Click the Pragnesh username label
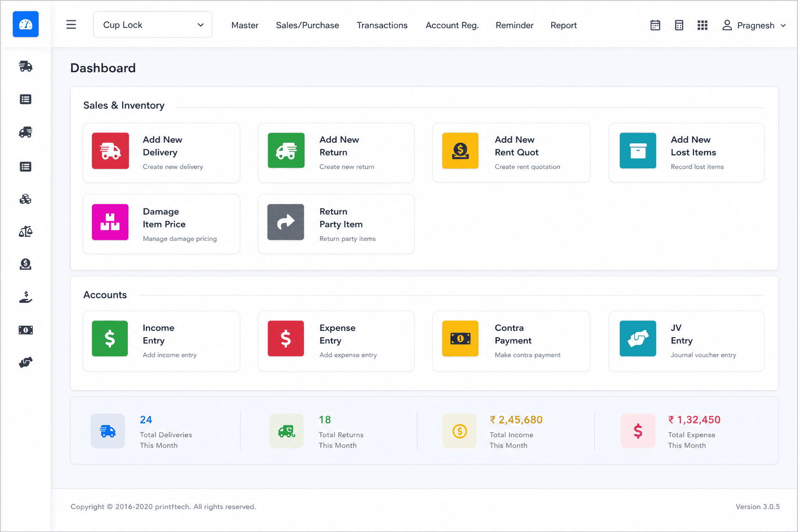 point(755,25)
